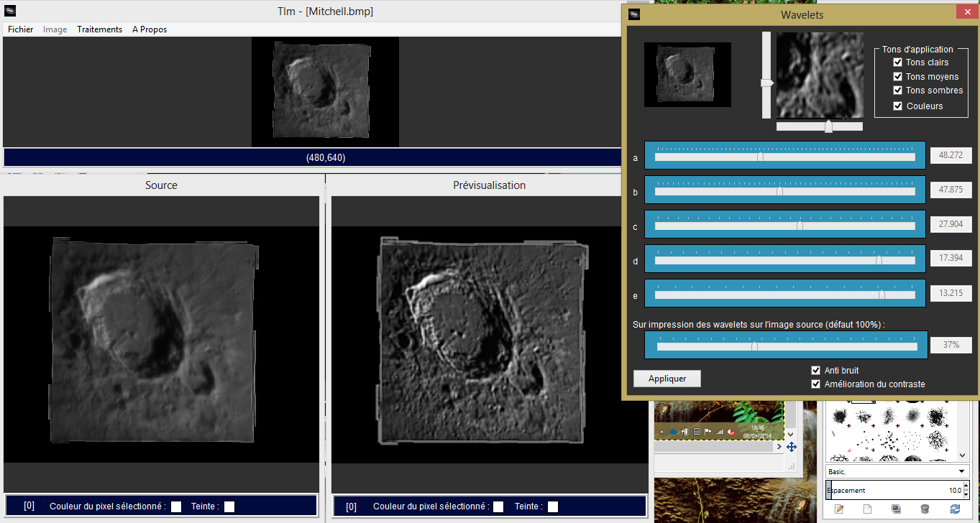Refresh the brushes list in GIMP

(955, 509)
